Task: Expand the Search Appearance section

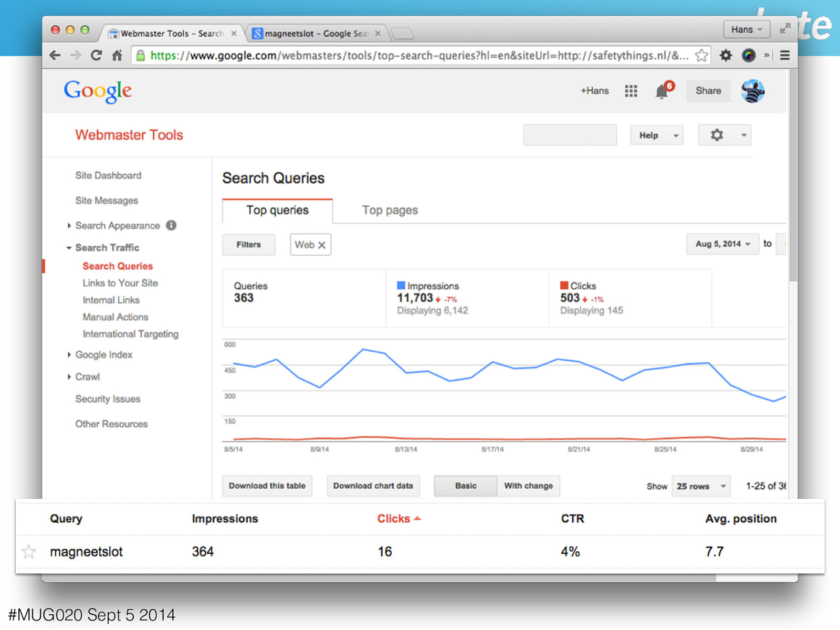Action: point(69,225)
